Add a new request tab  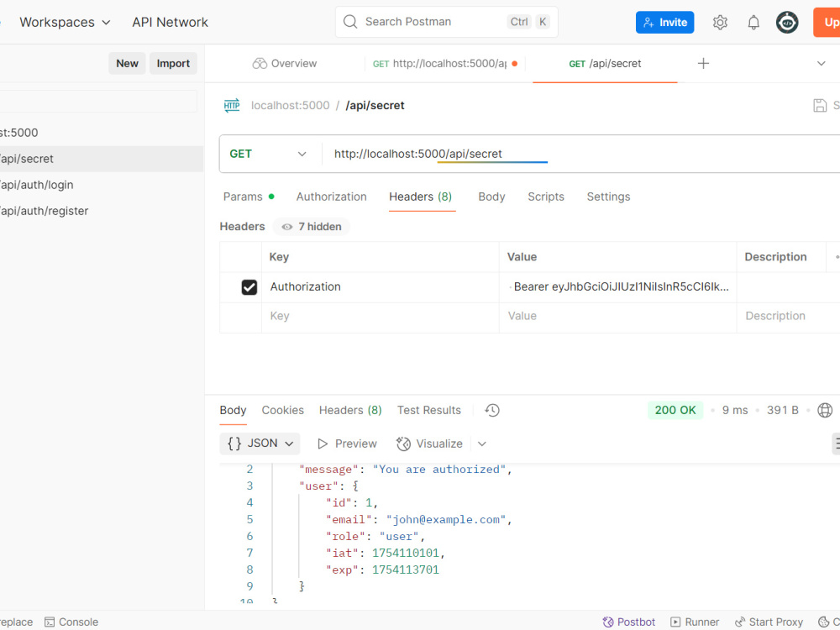click(x=703, y=63)
